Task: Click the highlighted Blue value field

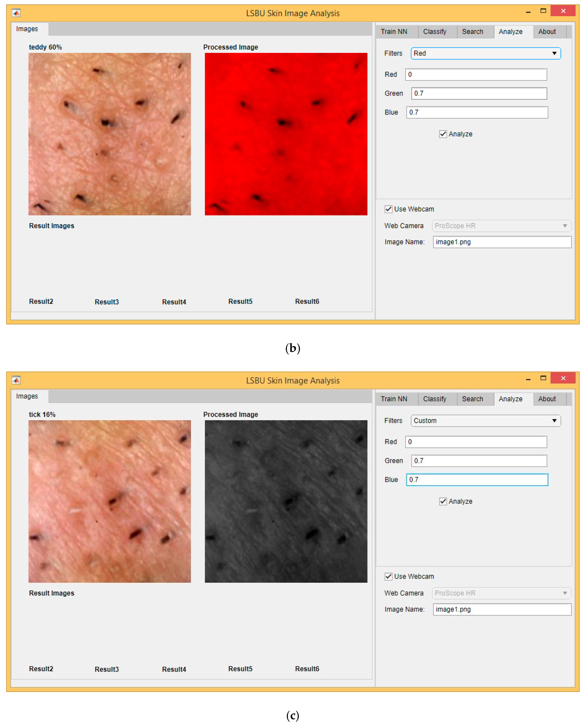Action: pyautogui.click(x=477, y=479)
